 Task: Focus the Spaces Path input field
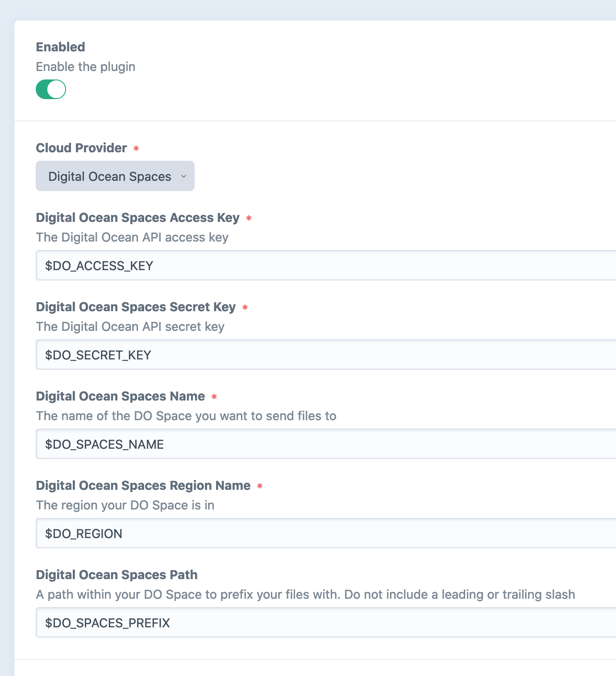click(x=326, y=622)
